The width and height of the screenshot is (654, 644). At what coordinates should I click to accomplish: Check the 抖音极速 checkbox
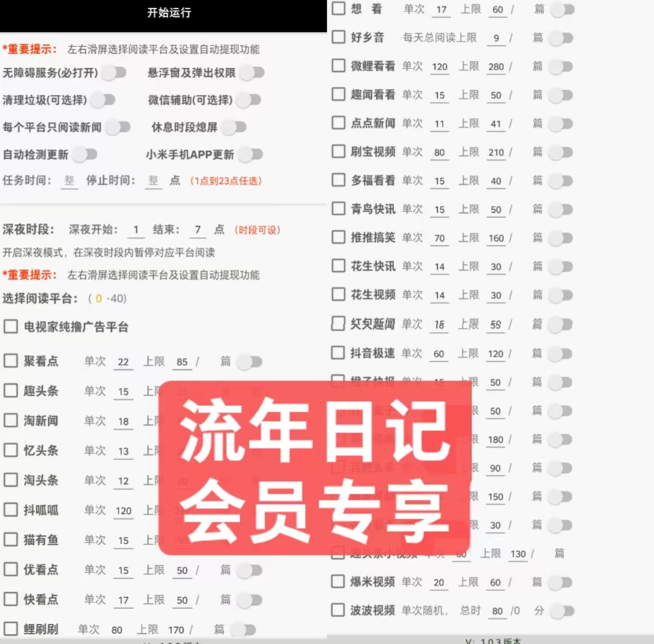pos(337,353)
